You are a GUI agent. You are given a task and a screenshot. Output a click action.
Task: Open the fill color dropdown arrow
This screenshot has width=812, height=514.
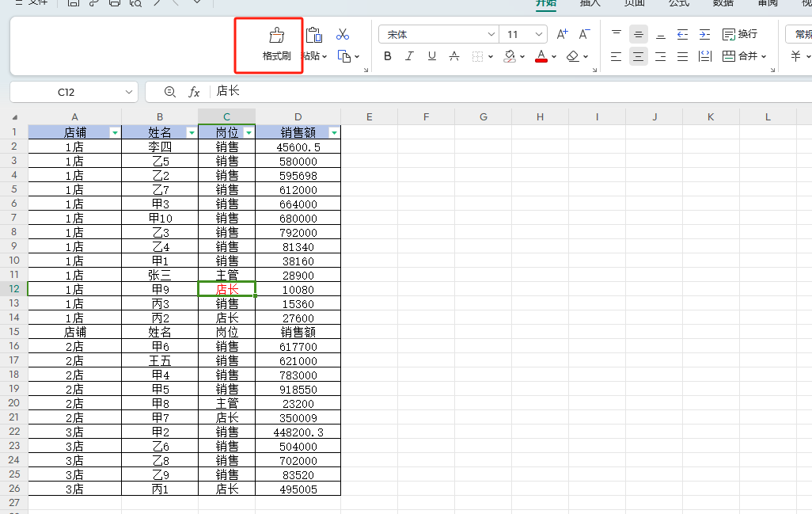[522, 56]
